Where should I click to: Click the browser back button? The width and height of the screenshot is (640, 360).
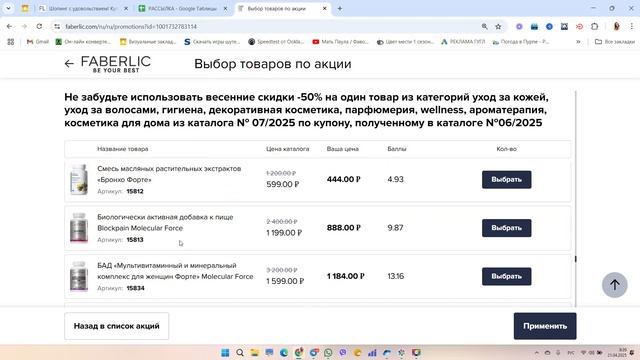(9, 26)
